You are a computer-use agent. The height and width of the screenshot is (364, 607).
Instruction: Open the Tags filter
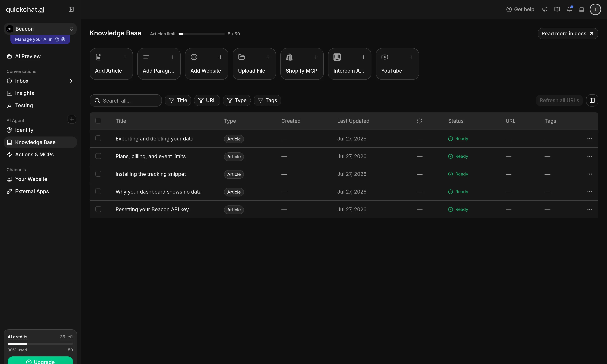pyautogui.click(x=267, y=100)
